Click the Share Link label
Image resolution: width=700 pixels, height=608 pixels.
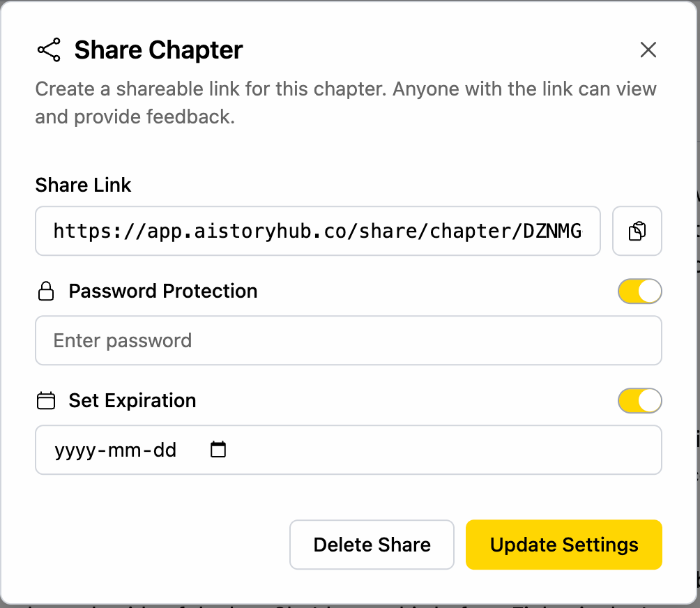(83, 185)
